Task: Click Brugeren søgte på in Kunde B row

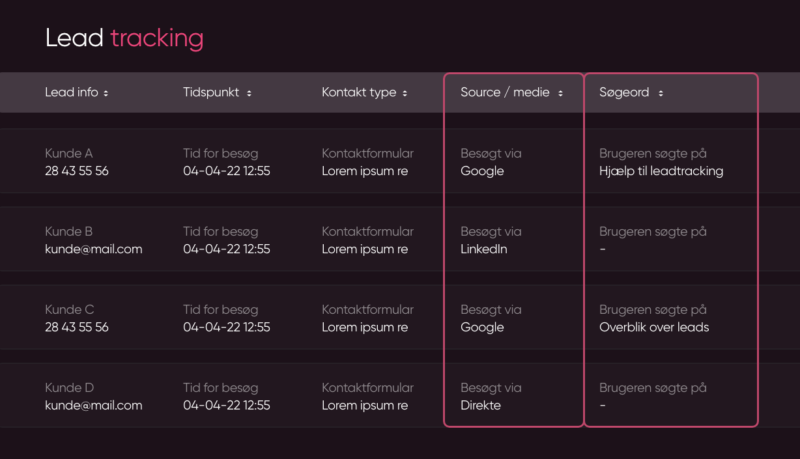Action: coord(653,232)
